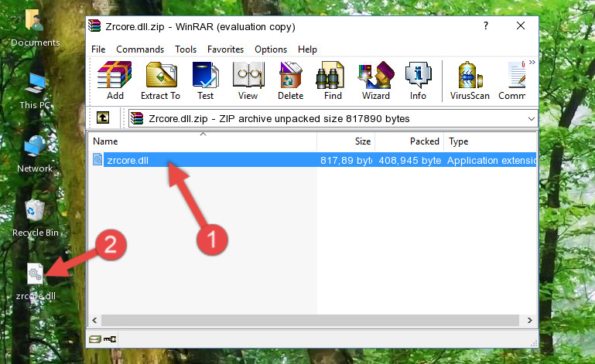
Task: Click the Delete toolbar icon
Action: pyautogui.click(x=290, y=81)
